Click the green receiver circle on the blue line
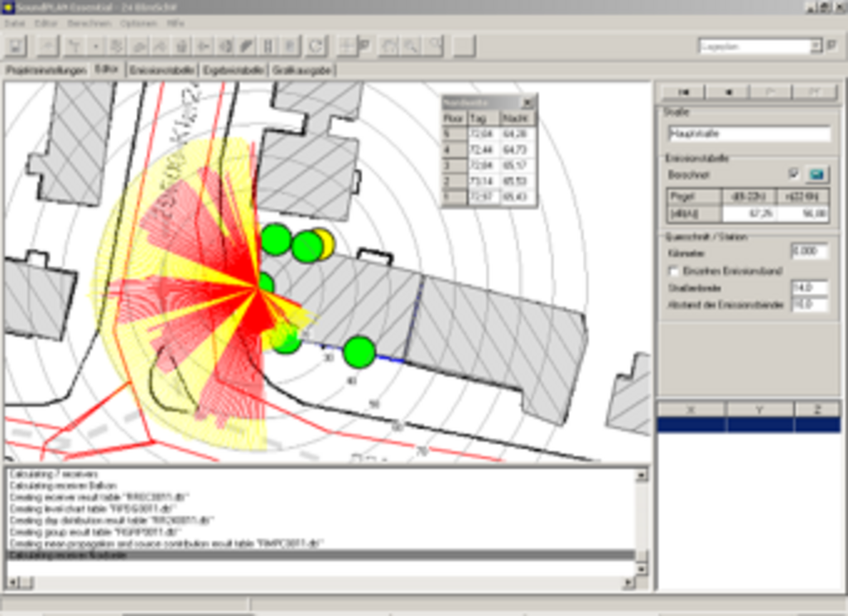Viewport: 848px width, 616px height. (359, 352)
